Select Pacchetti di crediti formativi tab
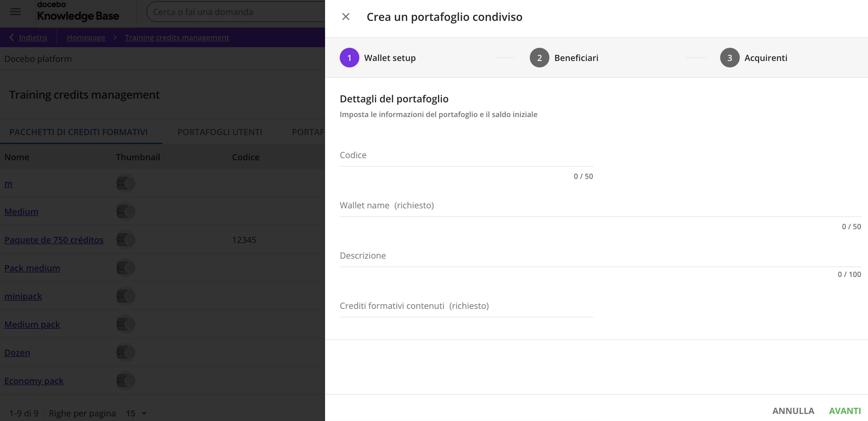The width and height of the screenshot is (868, 421). pyautogui.click(x=79, y=132)
